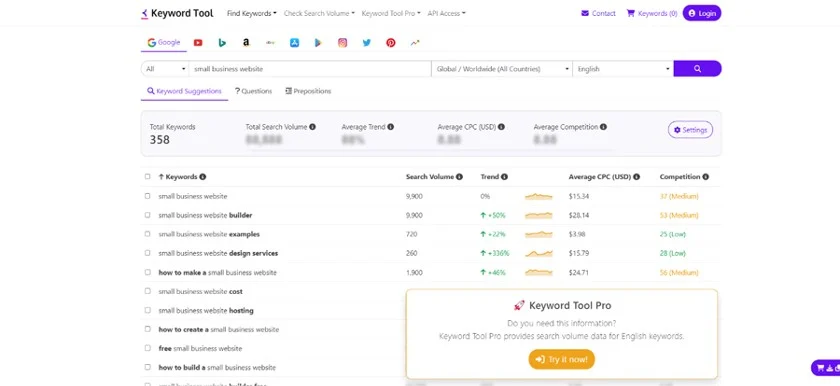Switch to the eBay keyword source

pyautogui.click(x=270, y=43)
